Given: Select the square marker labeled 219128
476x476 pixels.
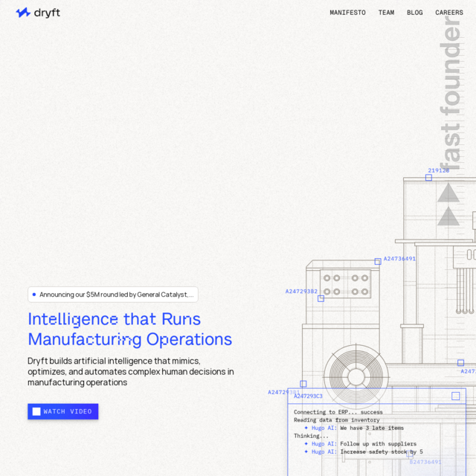Looking at the screenshot, I should point(428,178).
